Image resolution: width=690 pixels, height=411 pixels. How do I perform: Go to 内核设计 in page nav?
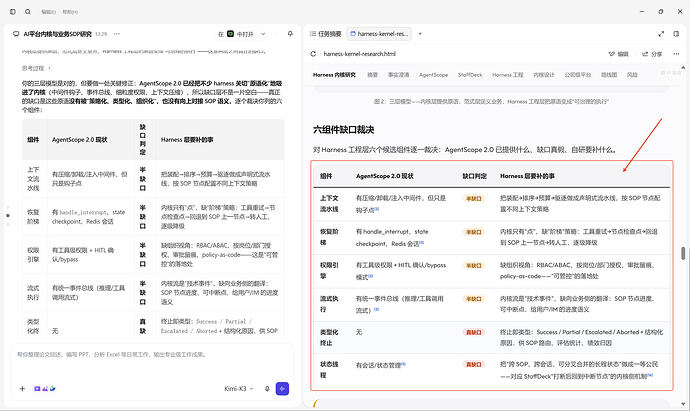[x=544, y=75]
